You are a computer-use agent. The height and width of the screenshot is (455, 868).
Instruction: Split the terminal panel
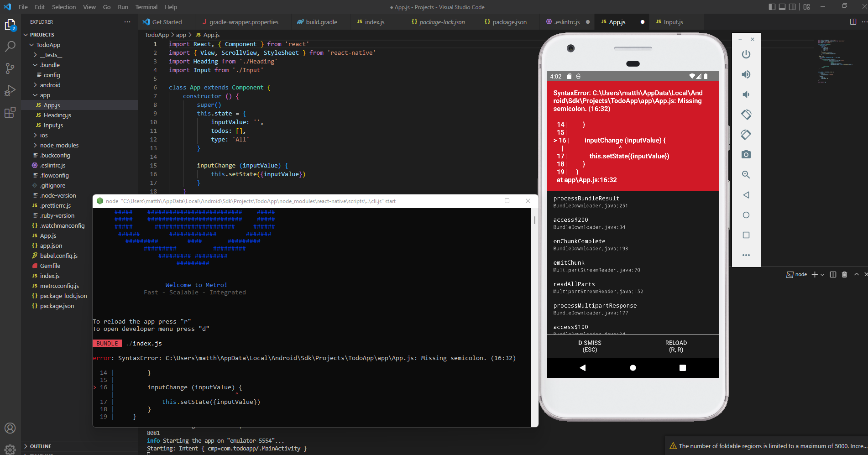[833, 274]
